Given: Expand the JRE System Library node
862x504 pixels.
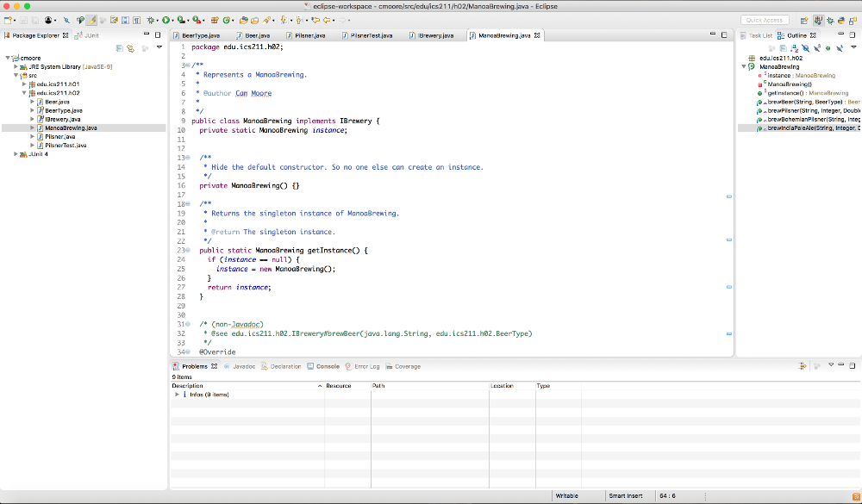Looking at the screenshot, I should tap(16, 66).
